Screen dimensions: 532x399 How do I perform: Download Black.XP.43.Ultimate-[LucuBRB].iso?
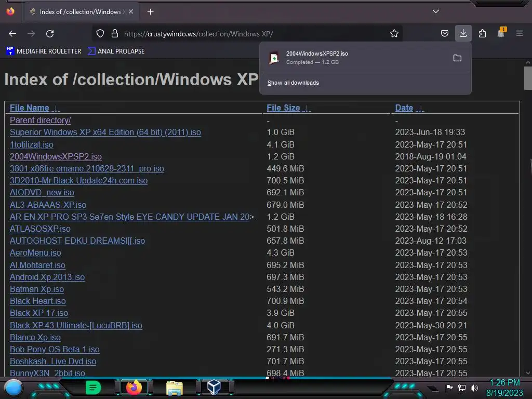76,325
